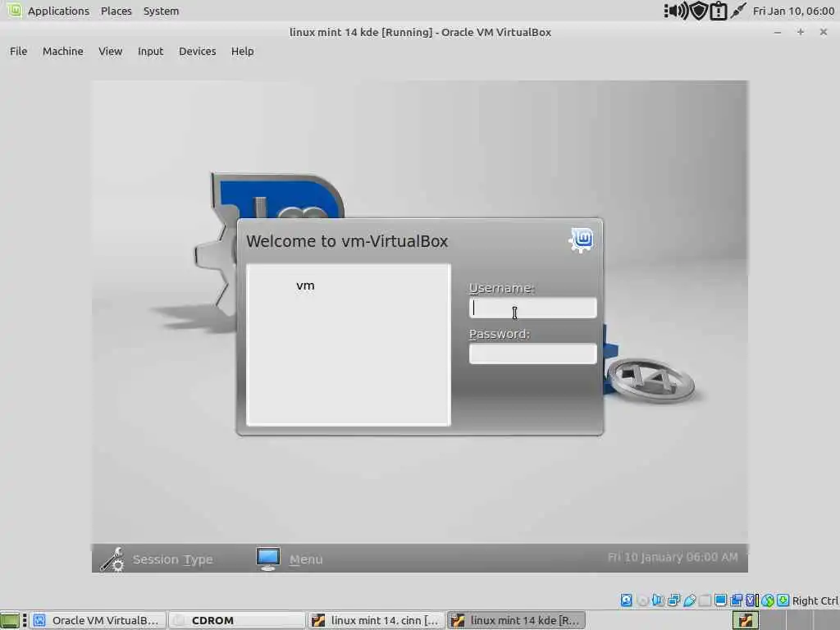The height and width of the screenshot is (630, 840).
Task: Open the File menu
Action: tap(18, 51)
